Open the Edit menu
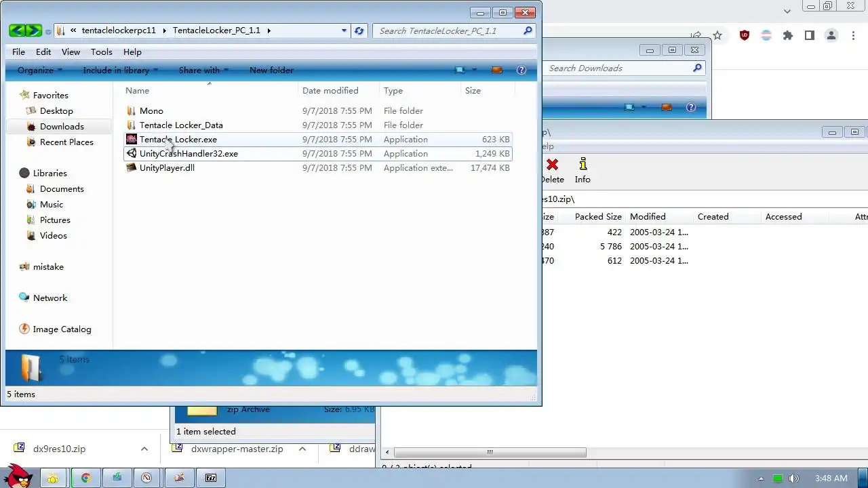Image resolution: width=868 pixels, height=488 pixels. (43, 52)
